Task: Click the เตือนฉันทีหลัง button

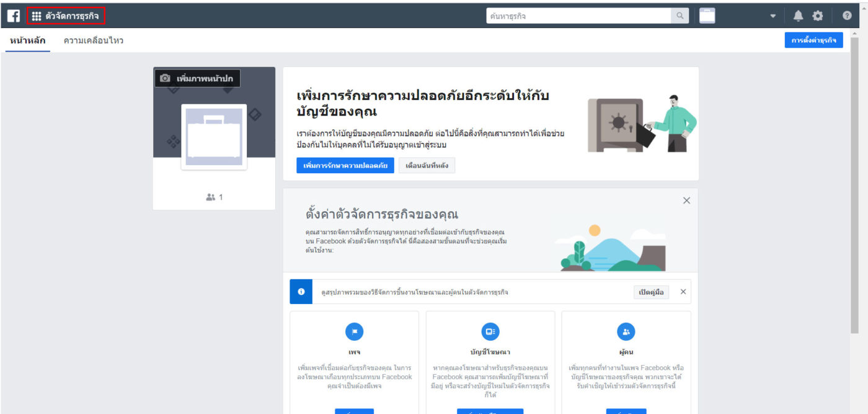Action: (x=427, y=166)
